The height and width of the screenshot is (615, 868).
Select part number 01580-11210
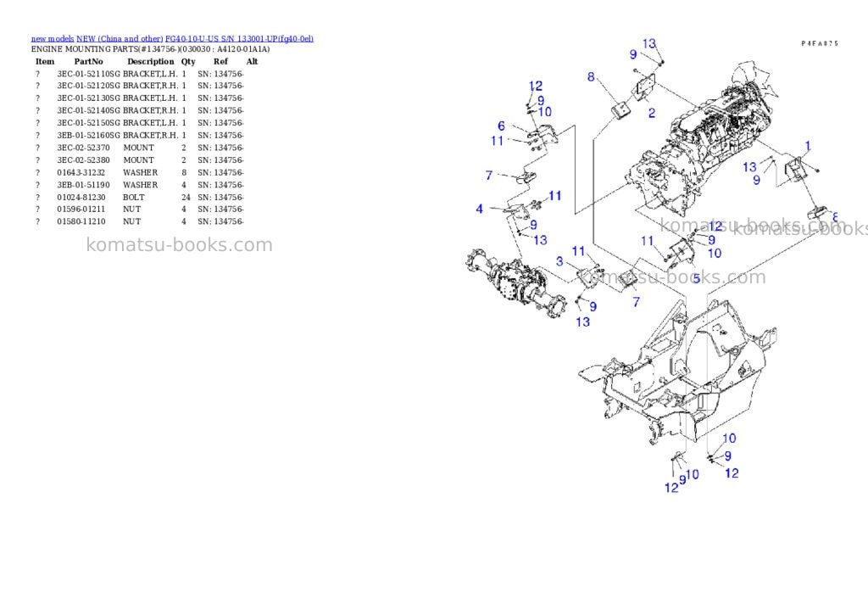81,221
